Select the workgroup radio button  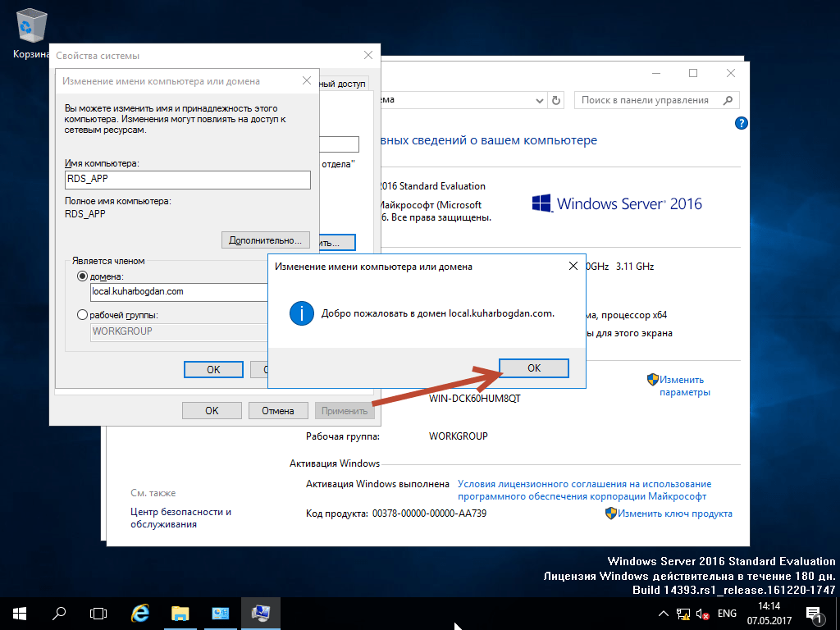(x=82, y=315)
